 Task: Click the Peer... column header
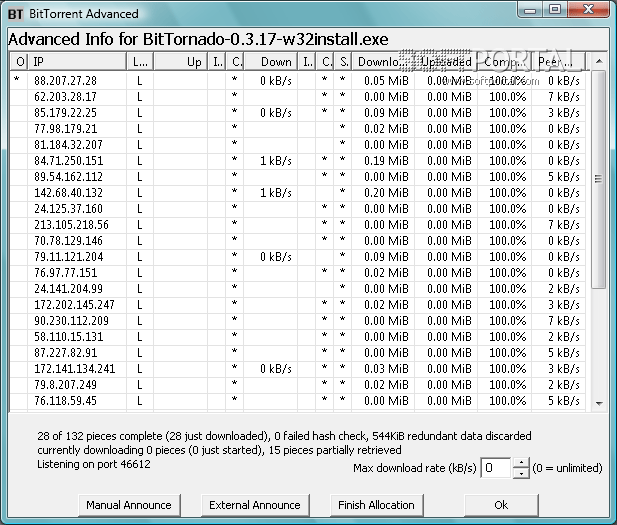pyautogui.click(x=558, y=62)
